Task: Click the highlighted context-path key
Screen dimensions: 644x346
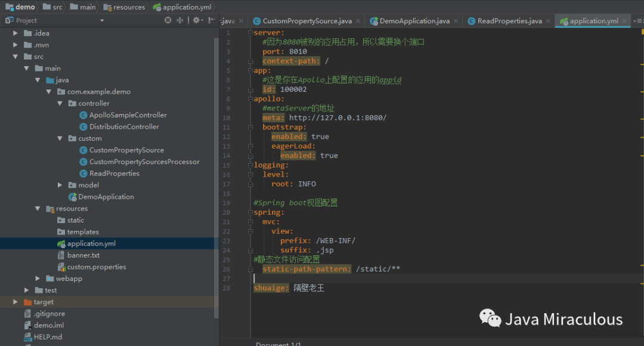Action: click(291, 61)
